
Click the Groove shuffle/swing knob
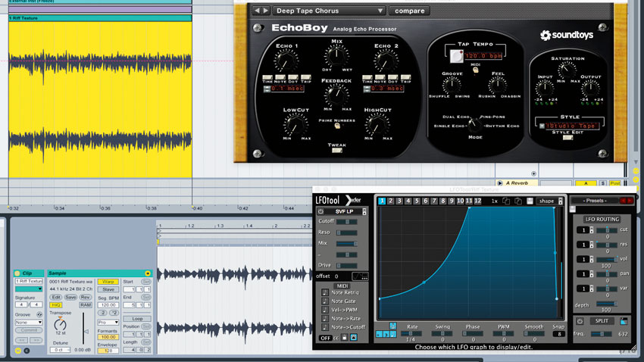tap(452, 86)
